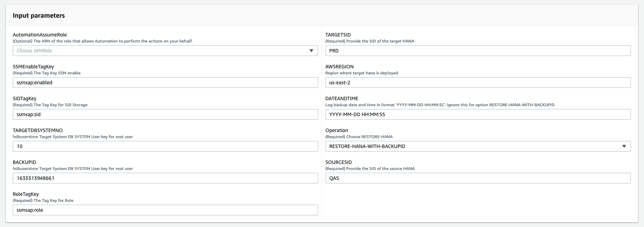Edit the SSMEnableTagKey field with ssmsap:enabled
Viewport: 644px width, 227px height.
pyautogui.click(x=165, y=83)
